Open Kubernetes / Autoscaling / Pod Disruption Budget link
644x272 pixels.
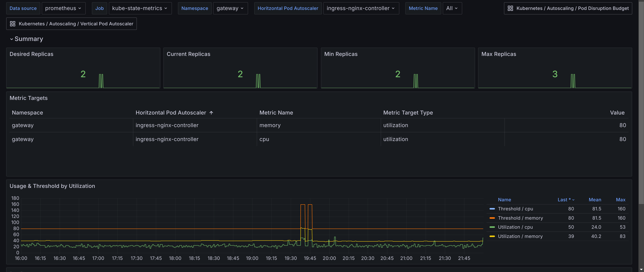[572, 8]
